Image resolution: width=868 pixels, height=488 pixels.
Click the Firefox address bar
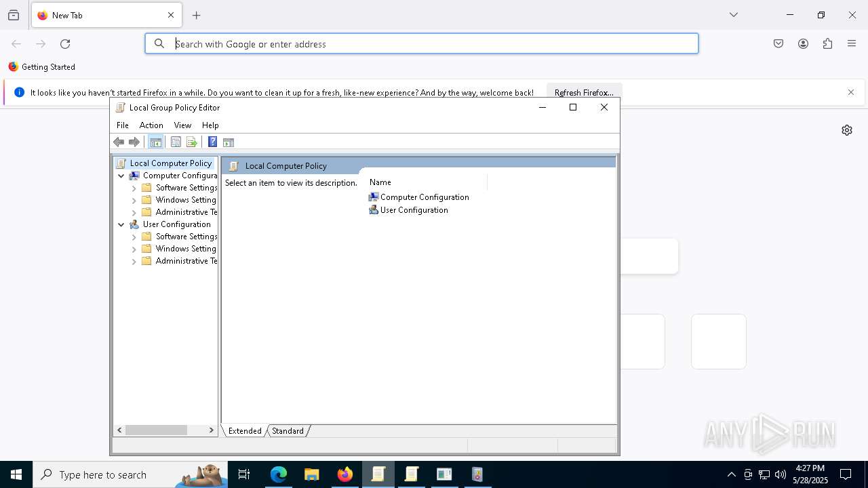(x=422, y=44)
